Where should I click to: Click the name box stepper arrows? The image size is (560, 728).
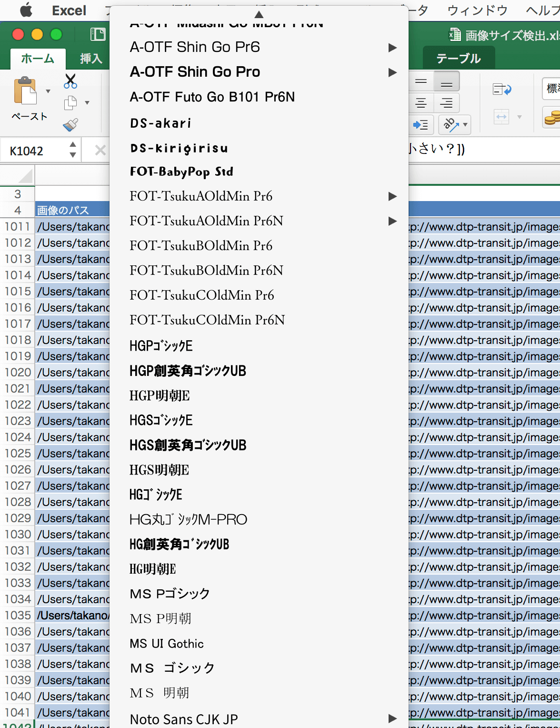(x=72, y=150)
